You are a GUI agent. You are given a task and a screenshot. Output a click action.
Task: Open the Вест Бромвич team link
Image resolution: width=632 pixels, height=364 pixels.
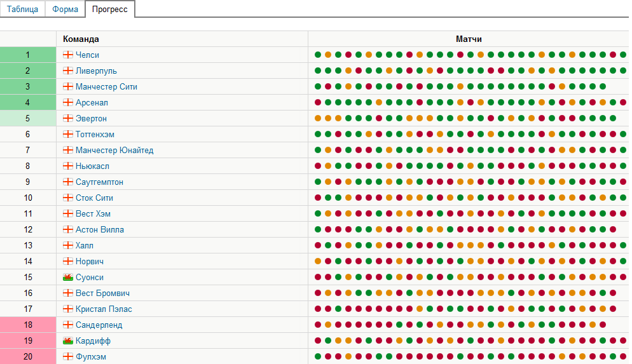pos(102,293)
